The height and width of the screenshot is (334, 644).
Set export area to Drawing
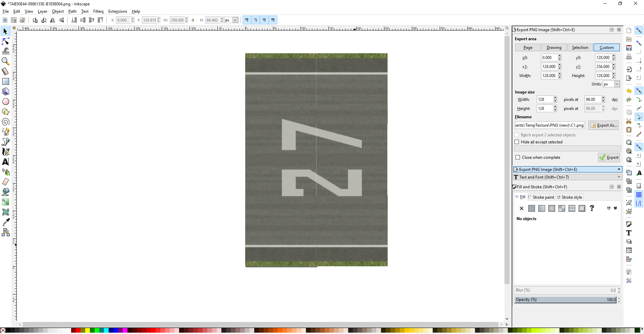pyautogui.click(x=554, y=48)
